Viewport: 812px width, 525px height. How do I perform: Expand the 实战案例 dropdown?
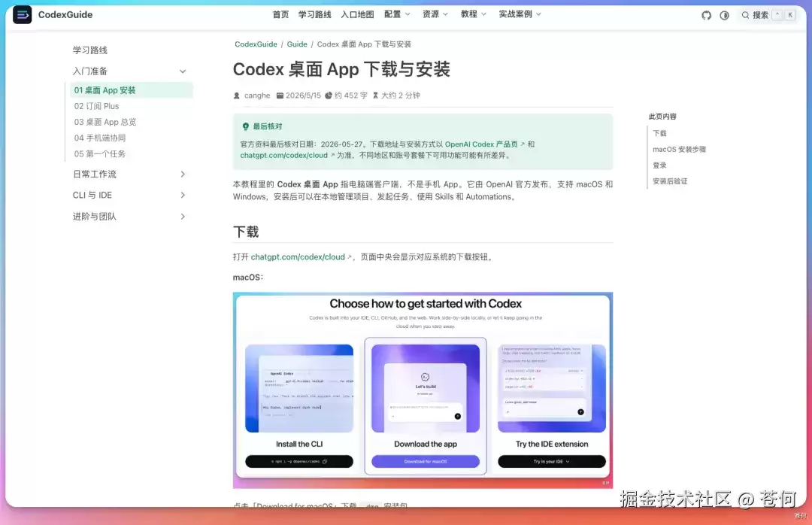coord(520,14)
